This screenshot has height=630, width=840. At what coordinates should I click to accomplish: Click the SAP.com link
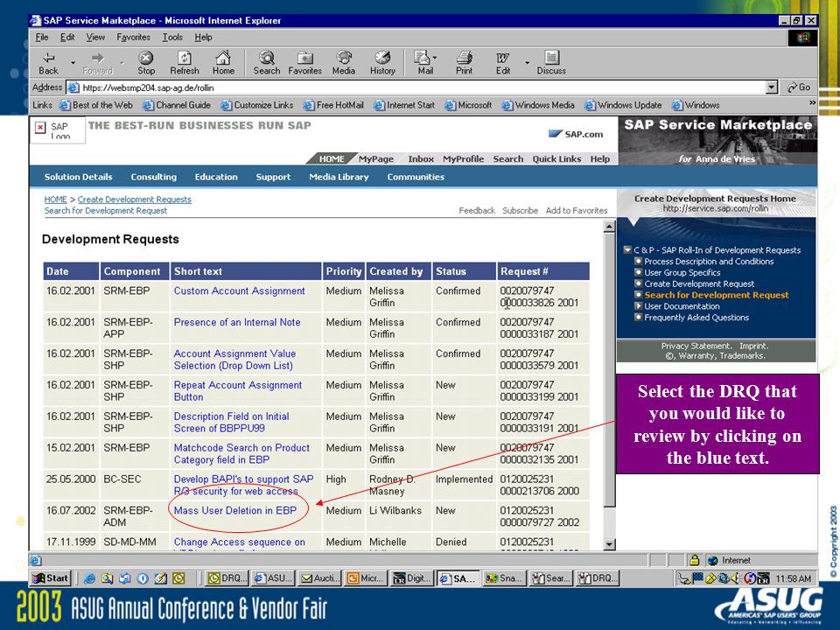pos(576,135)
